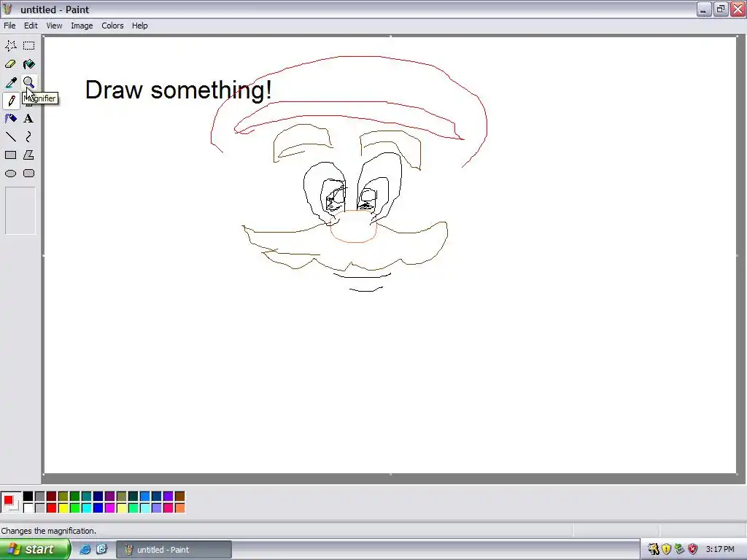Click inside the drawn orange nose on canvas
This screenshot has height=560, width=747.
[354, 227]
